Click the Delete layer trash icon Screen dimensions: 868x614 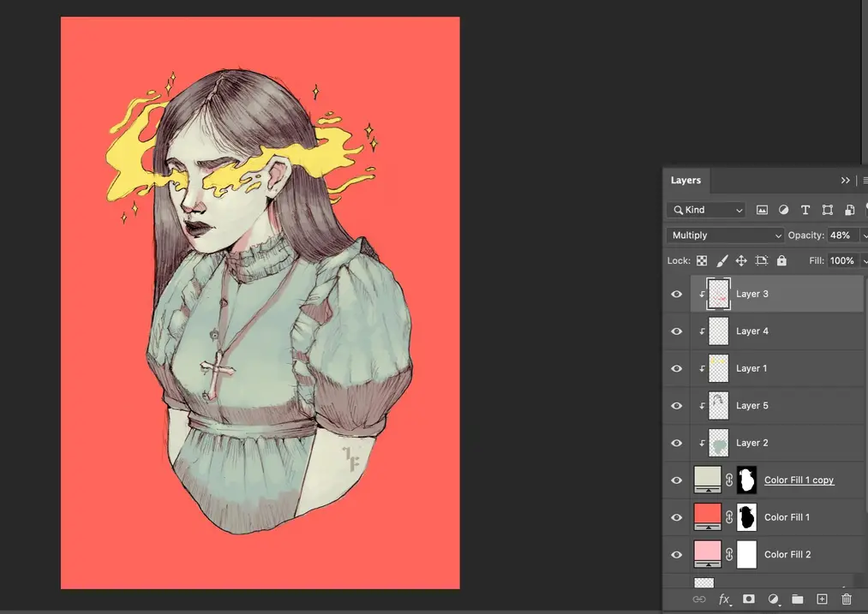pyautogui.click(x=846, y=599)
